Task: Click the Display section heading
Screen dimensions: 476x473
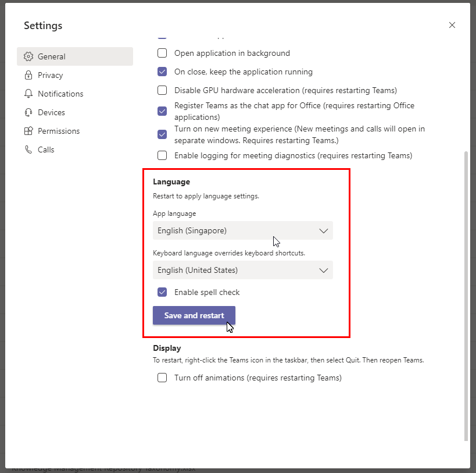Action: tap(167, 348)
